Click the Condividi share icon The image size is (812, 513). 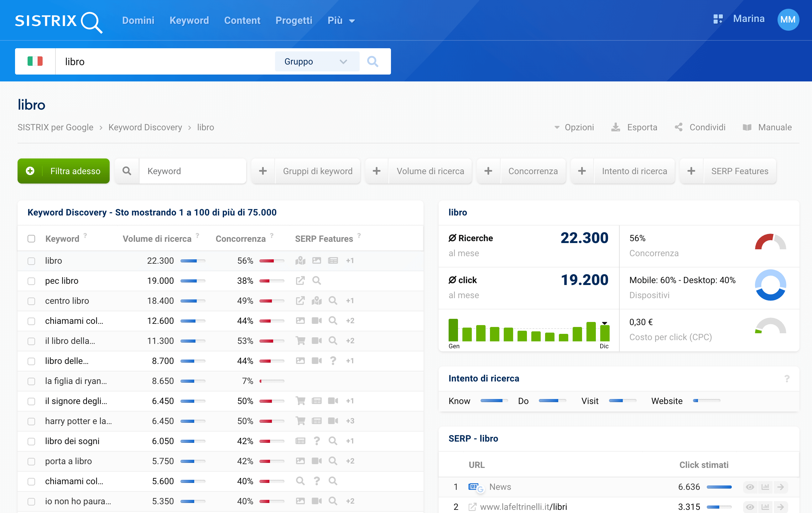coord(679,127)
